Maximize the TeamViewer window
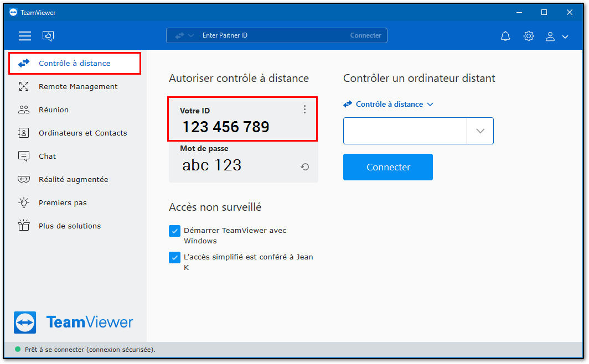The height and width of the screenshot is (364, 589). tap(544, 12)
